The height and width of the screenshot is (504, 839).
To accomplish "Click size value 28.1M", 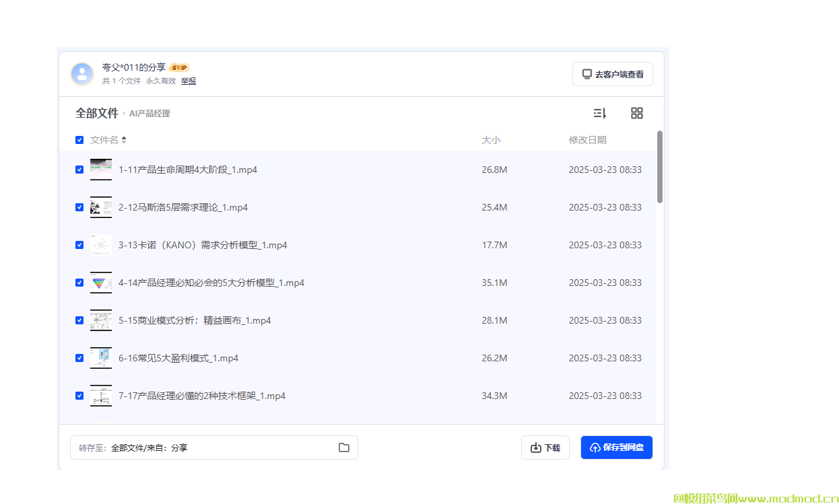I will [x=494, y=320].
